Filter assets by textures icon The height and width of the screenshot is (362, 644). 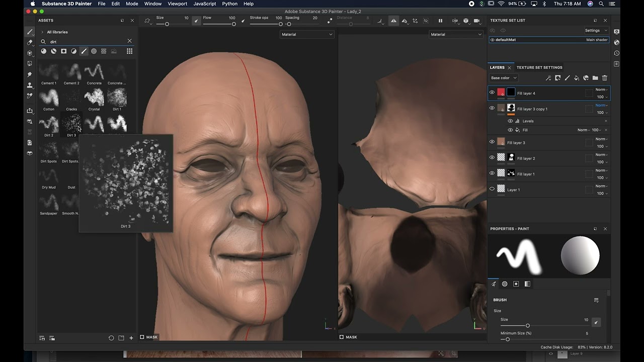[x=104, y=51]
